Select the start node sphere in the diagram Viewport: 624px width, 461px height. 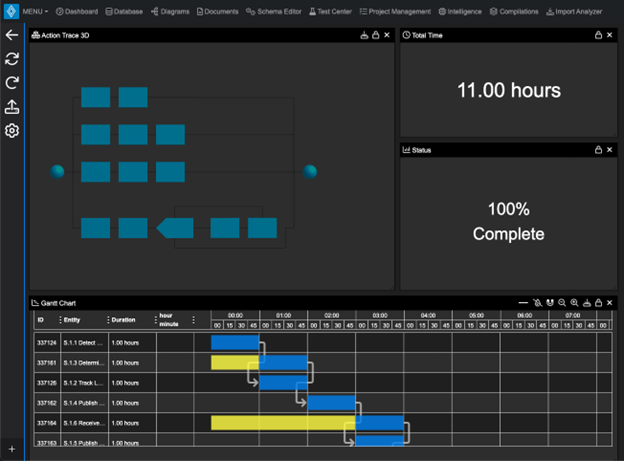tap(57, 172)
